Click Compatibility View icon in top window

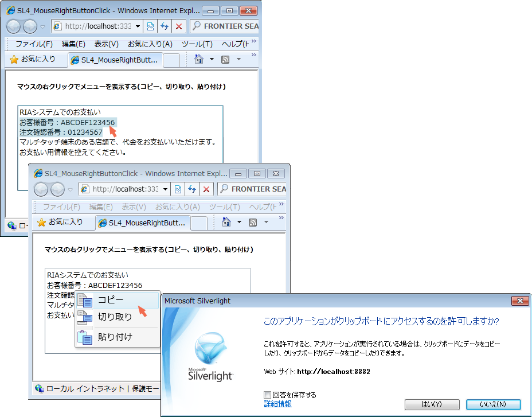click(150, 26)
